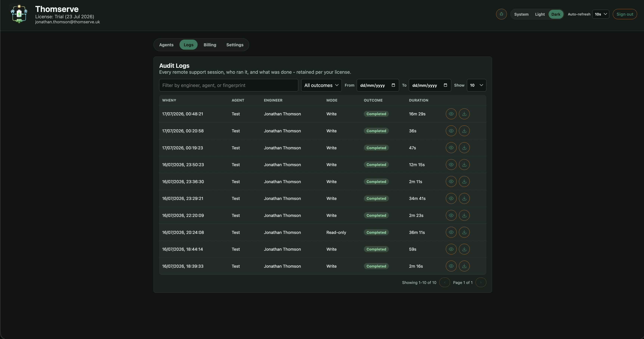Open the Settings tab
Screen dimensions: 644x339
(x=235, y=45)
